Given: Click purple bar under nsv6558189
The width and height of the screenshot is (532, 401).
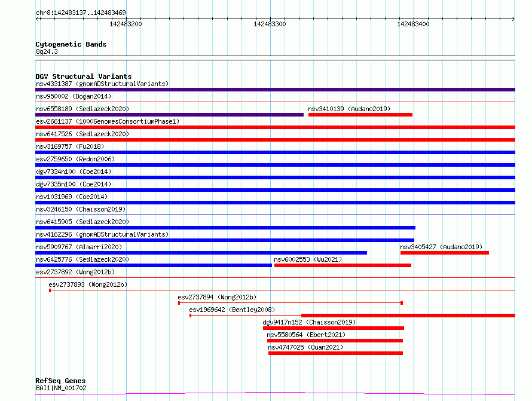Looking at the screenshot, I should [x=169, y=115].
